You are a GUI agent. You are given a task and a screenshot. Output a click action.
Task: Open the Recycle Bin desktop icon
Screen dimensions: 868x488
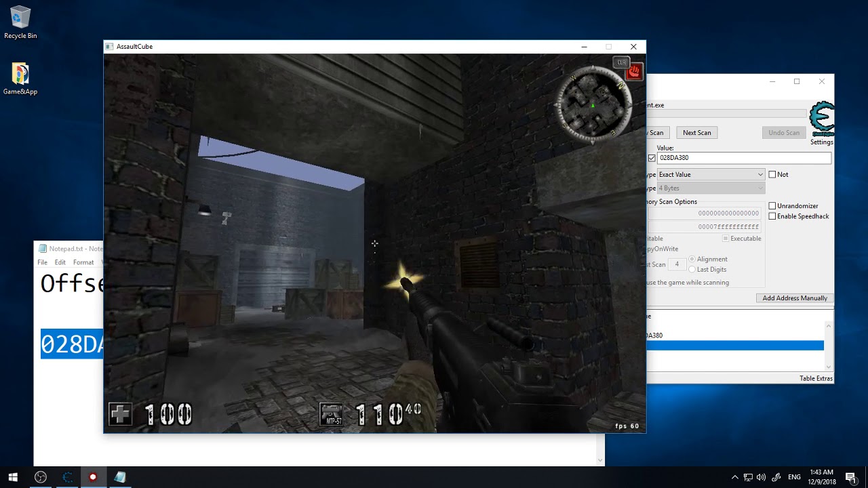(20, 22)
